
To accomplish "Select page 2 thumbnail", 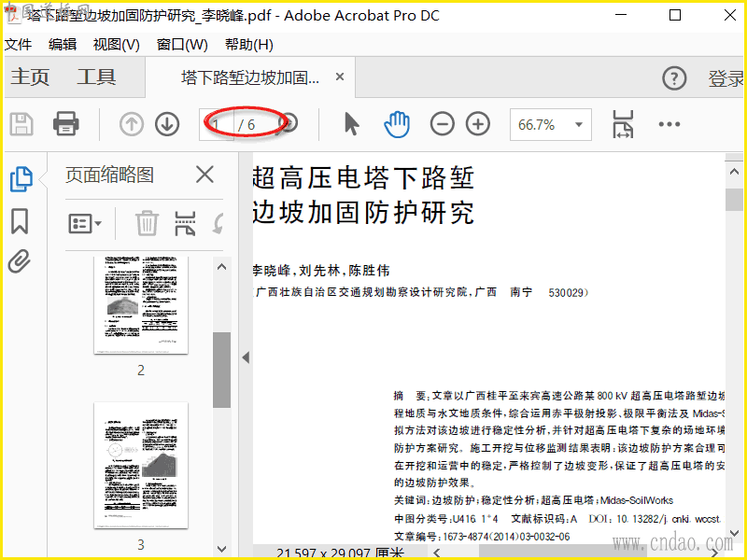I will point(141,305).
